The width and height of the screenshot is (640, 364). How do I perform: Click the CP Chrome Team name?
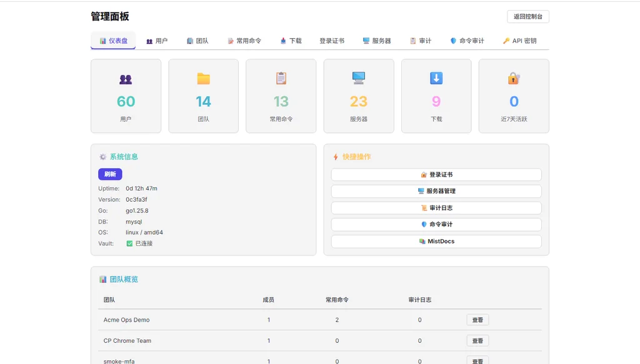127,341
